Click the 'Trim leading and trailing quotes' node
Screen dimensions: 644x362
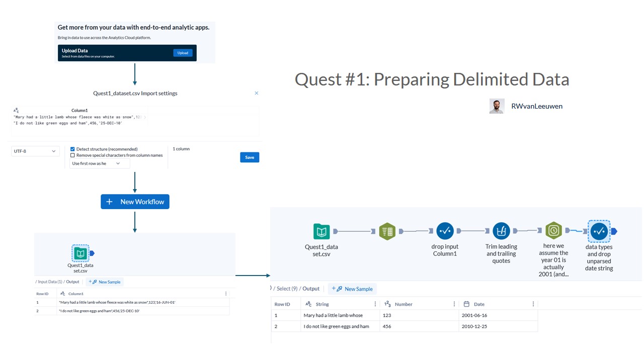click(x=501, y=231)
